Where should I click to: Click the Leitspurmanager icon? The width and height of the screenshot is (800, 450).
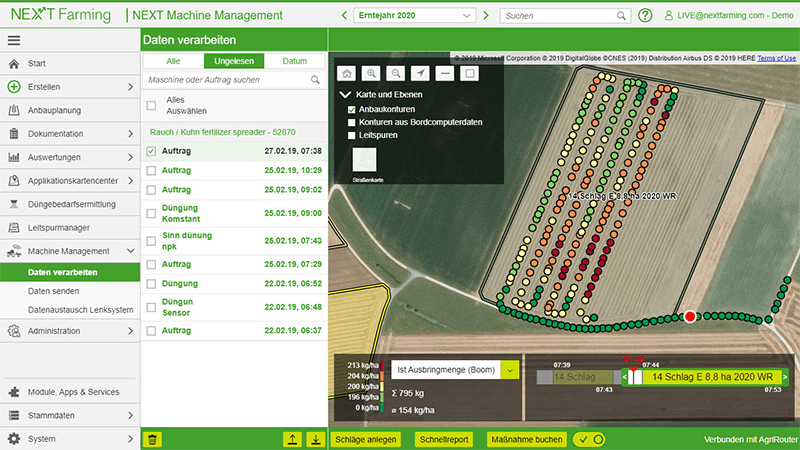point(14,228)
